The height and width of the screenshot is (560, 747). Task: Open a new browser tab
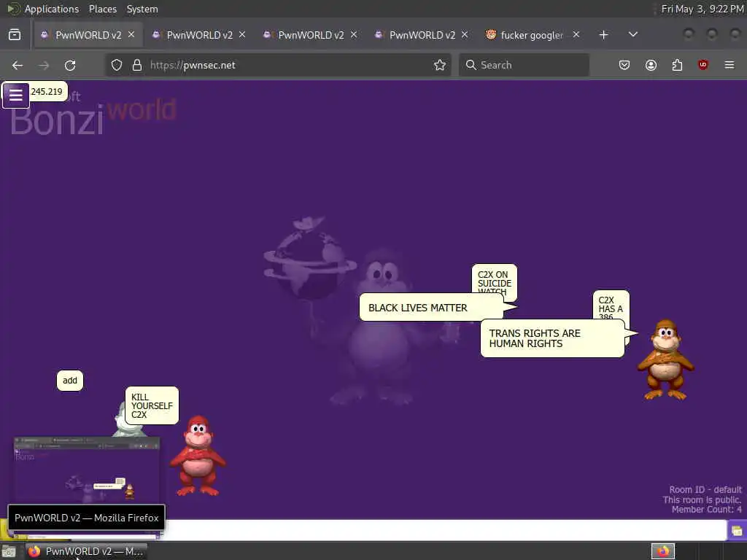coord(603,35)
